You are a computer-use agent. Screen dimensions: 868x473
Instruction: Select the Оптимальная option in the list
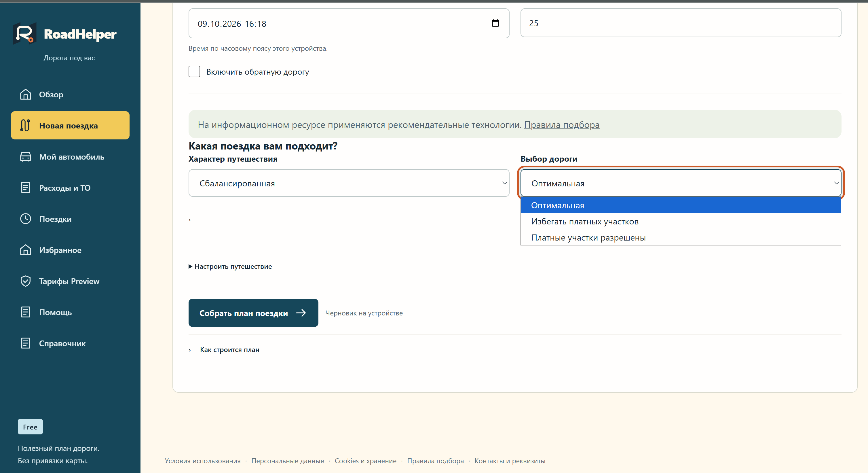pyautogui.click(x=681, y=205)
